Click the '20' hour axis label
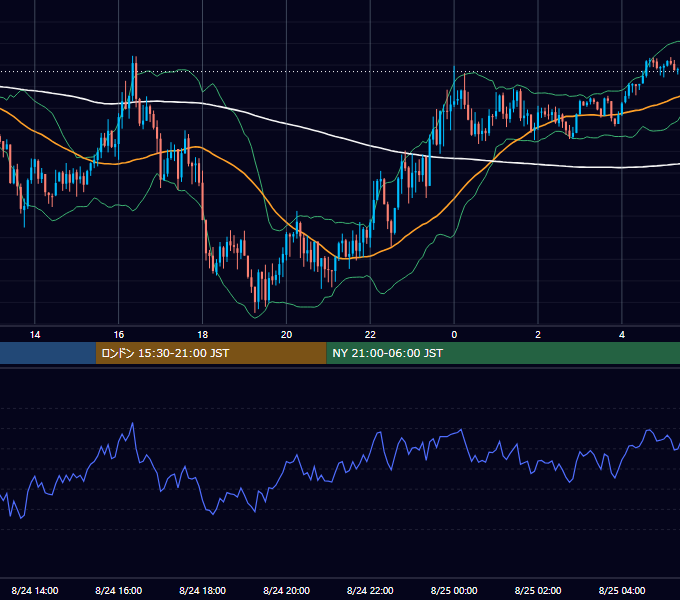 tap(286, 335)
